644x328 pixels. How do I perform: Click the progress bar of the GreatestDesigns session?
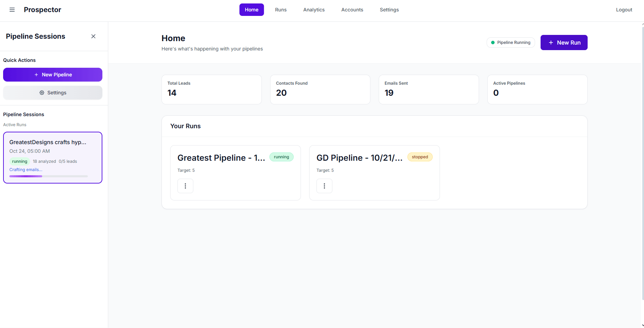[48, 176]
